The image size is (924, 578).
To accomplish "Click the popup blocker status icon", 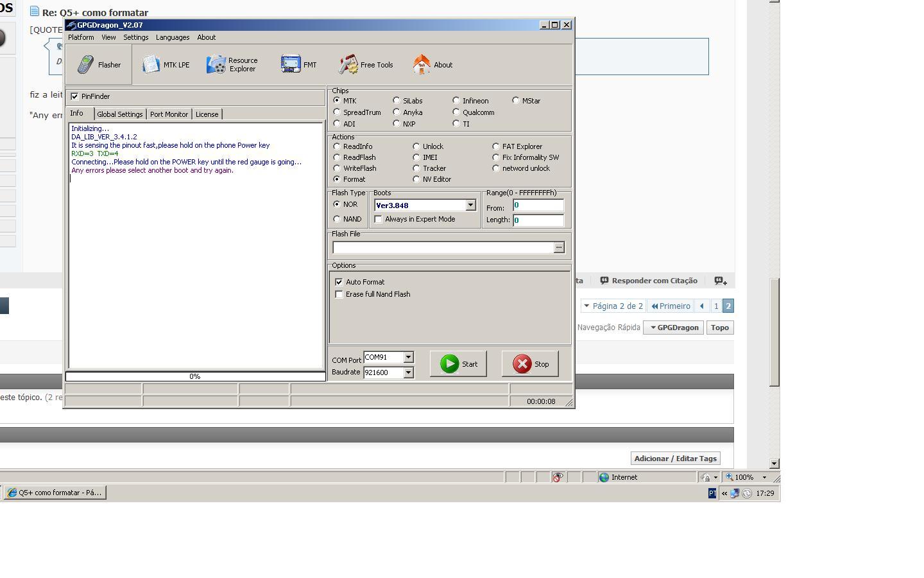I will pyautogui.click(x=558, y=477).
